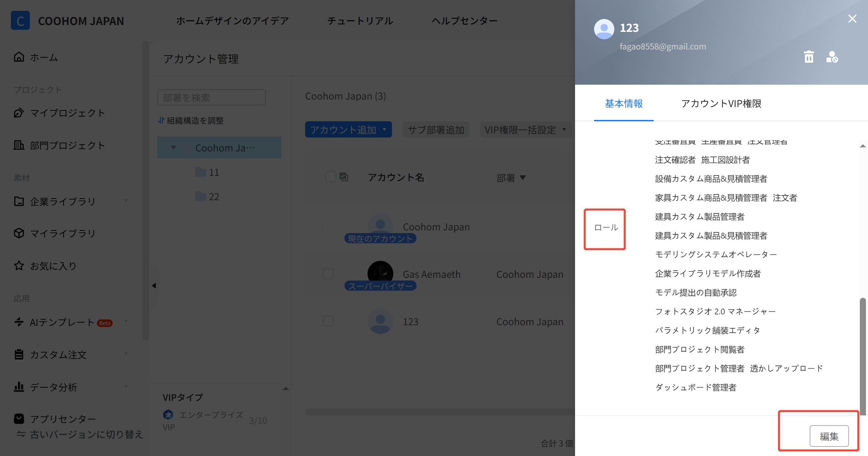Go to マイプロジェクト in sidebar
868x456 pixels.
pyautogui.click(x=67, y=112)
